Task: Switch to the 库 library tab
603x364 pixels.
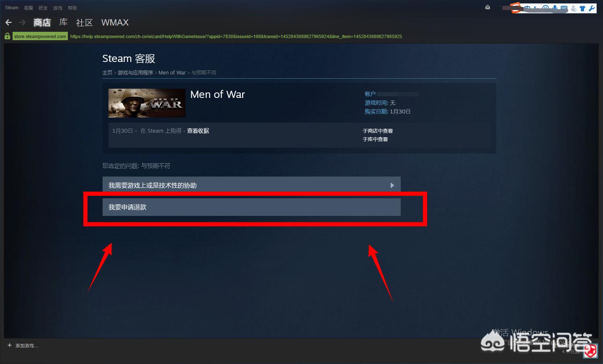Action: [63, 22]
